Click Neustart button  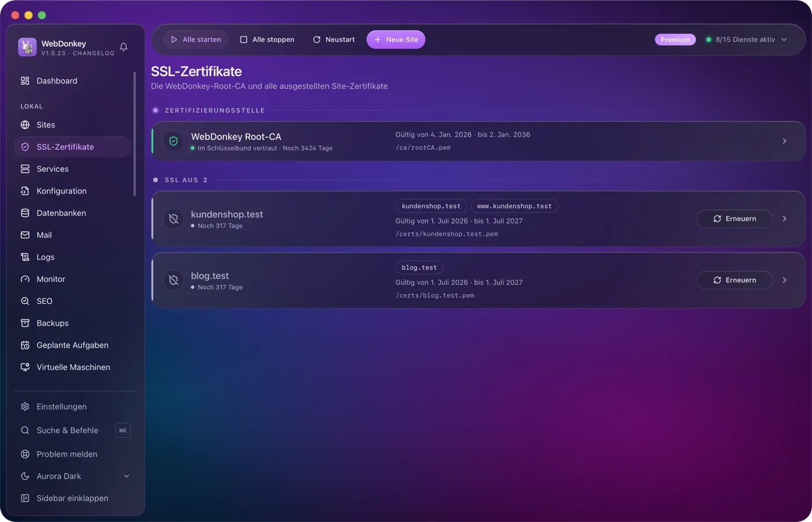pyautogui.click(x=333, y=39)
